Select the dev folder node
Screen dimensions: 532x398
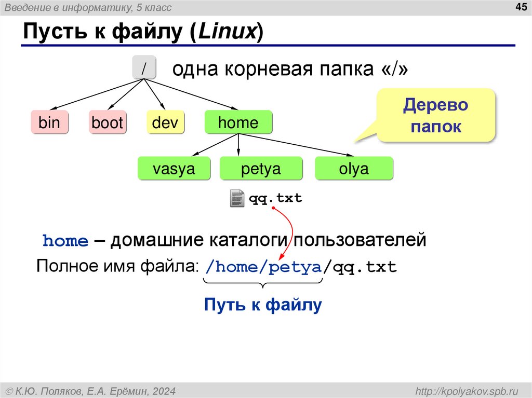pyautogui.click(x=165, y=122)
